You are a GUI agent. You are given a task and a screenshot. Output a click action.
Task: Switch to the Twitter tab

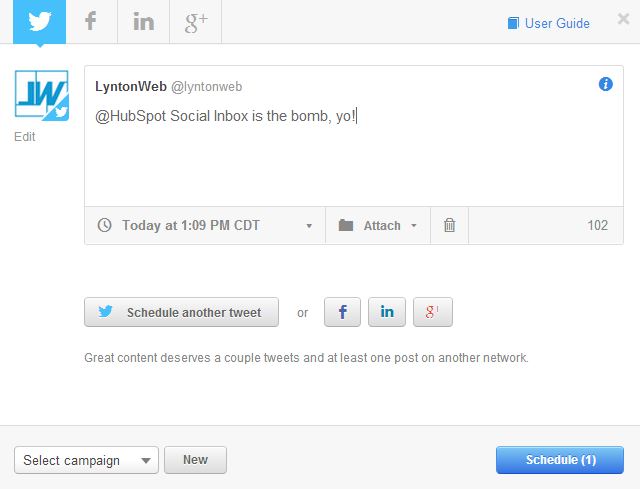point(40,22)
